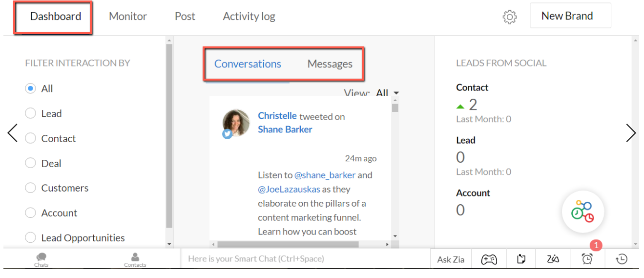The image size is (644, 278).
Task: Open the Messages tab
Action: point(330,64)
